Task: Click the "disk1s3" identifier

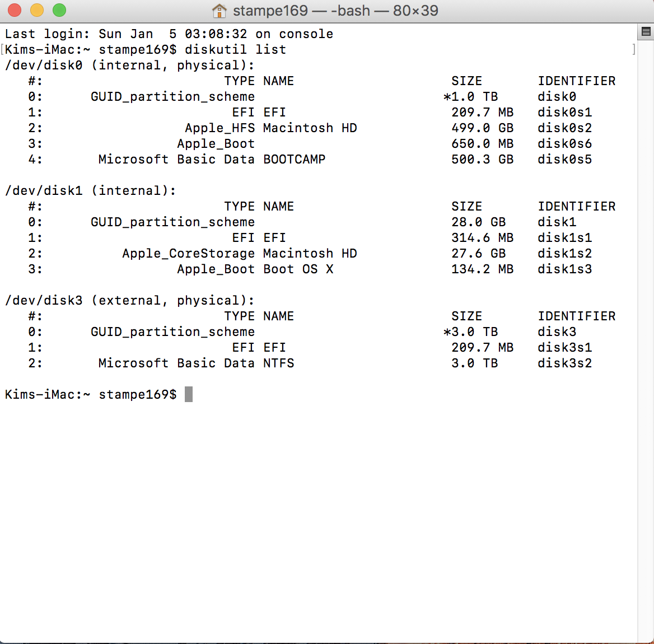Action: click(564, 269)
